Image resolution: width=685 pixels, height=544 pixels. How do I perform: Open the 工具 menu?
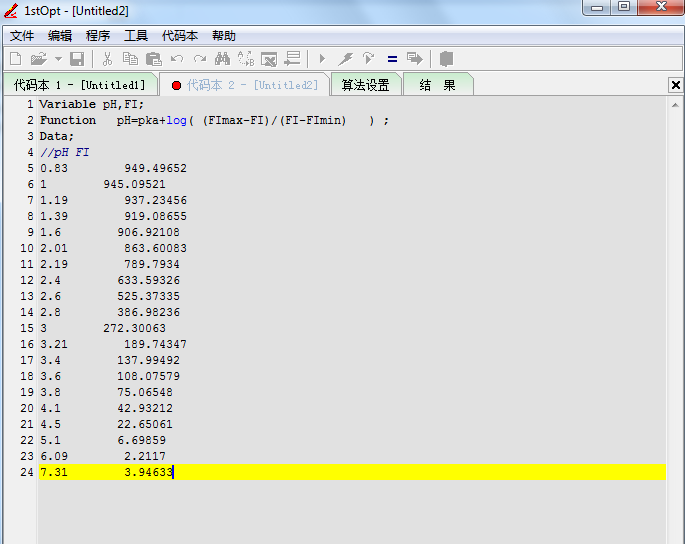(136, 36)
